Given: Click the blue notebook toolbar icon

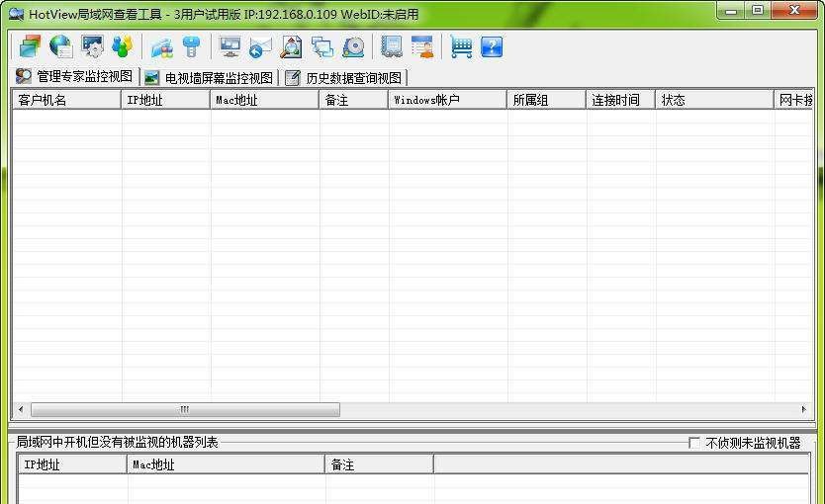Looking at the screenshot, I should pyautogui.click(x=392, y=46).
